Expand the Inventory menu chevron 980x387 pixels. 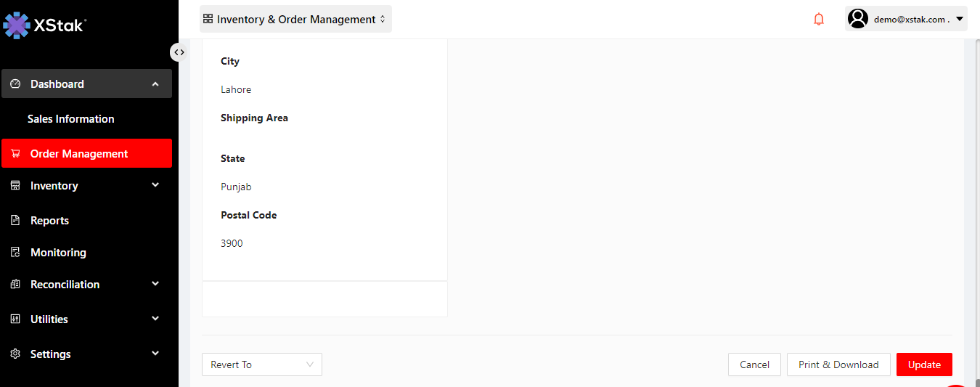click(155, 185)
